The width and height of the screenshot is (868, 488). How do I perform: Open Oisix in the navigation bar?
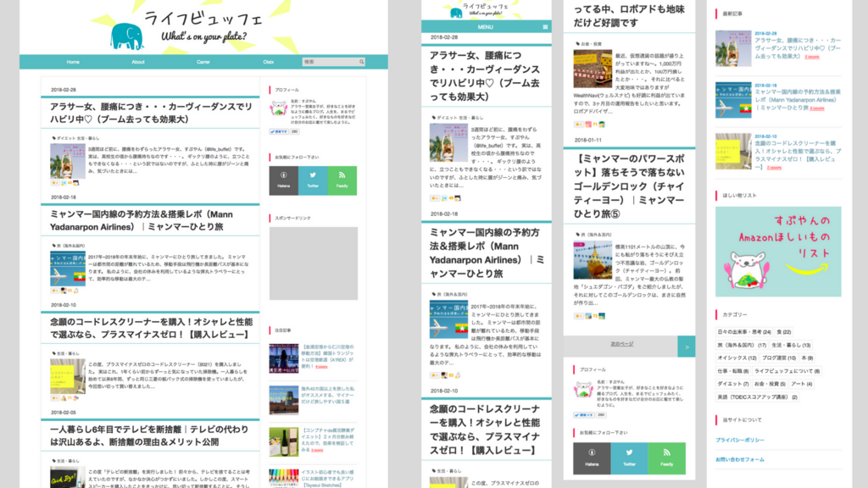pos(269,62)
